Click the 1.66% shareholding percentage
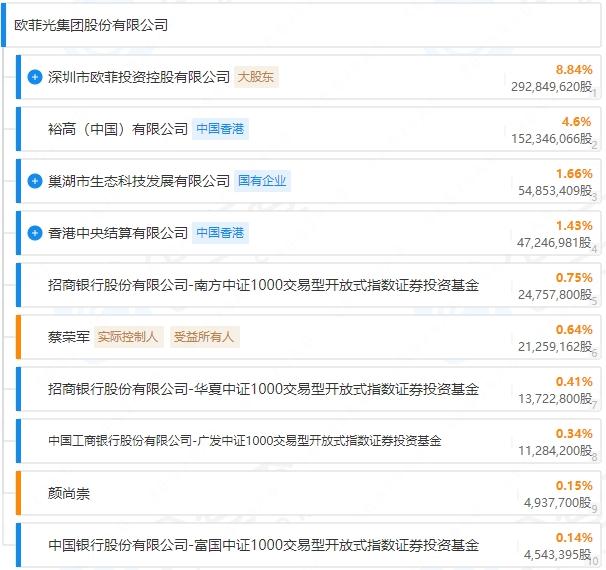Screen dimensions: 606x570 coord(574,174)
